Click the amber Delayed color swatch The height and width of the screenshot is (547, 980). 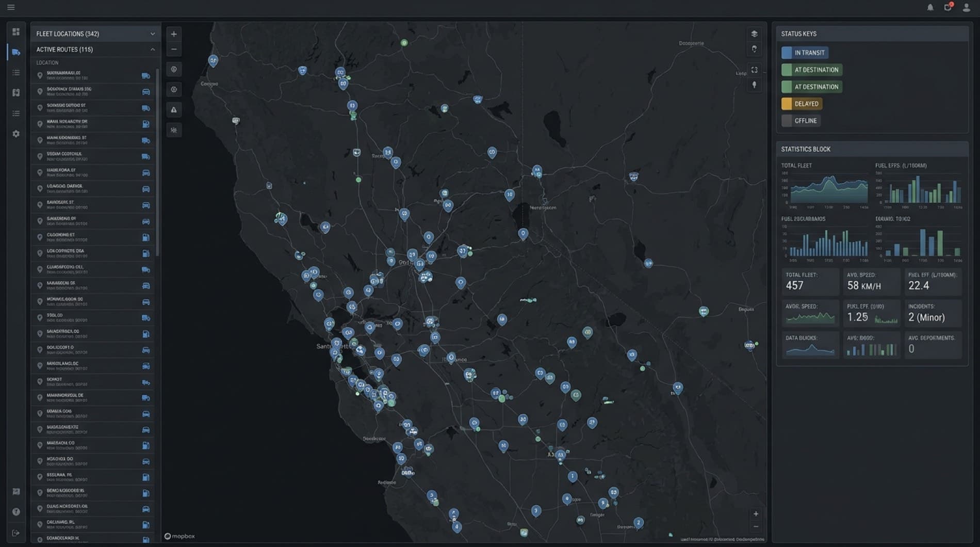tap(787, 104)
